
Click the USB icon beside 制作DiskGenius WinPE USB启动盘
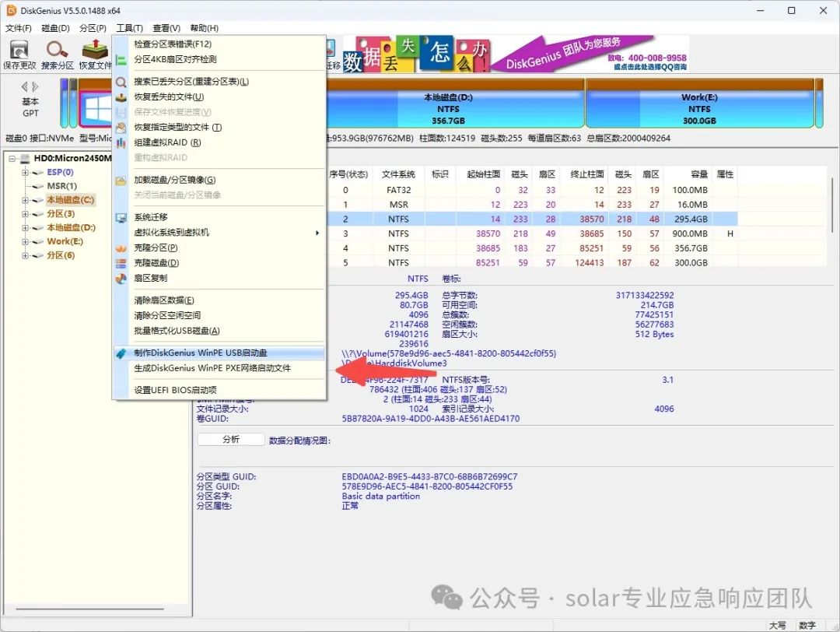pos(121,353)
